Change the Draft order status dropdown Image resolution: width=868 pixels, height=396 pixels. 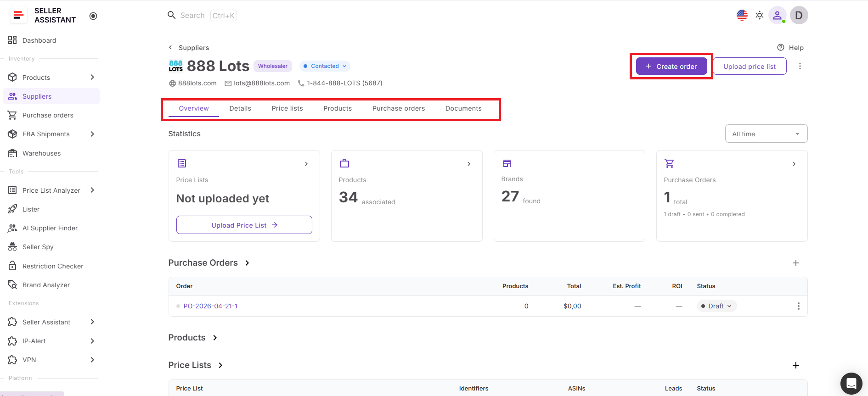coord(717,306)
